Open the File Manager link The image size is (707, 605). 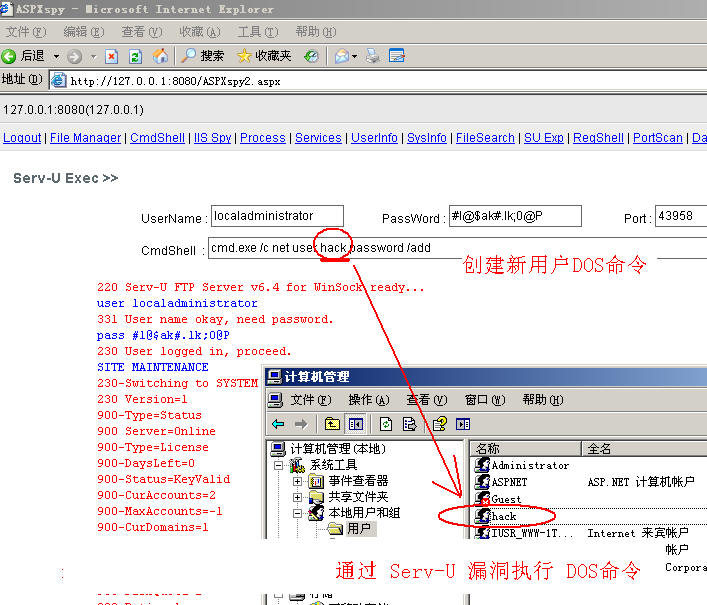85,138
